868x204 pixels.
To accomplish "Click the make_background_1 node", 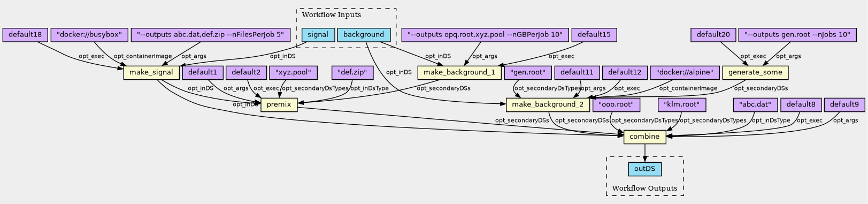I will pos(459,73).
